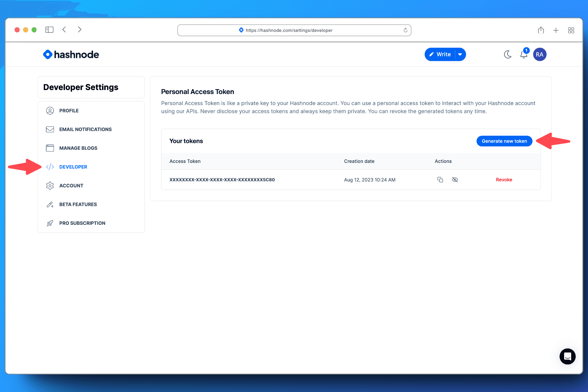Go forward in browser history
This screenshot has height=392, width=588.
pyautogui.click(x=80, y=30)
